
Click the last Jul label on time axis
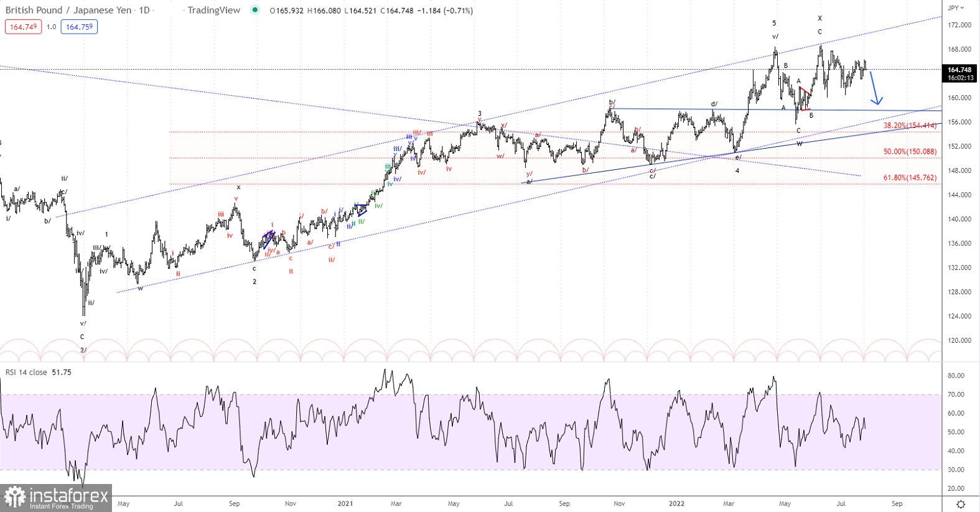click(x=841, y=504)
